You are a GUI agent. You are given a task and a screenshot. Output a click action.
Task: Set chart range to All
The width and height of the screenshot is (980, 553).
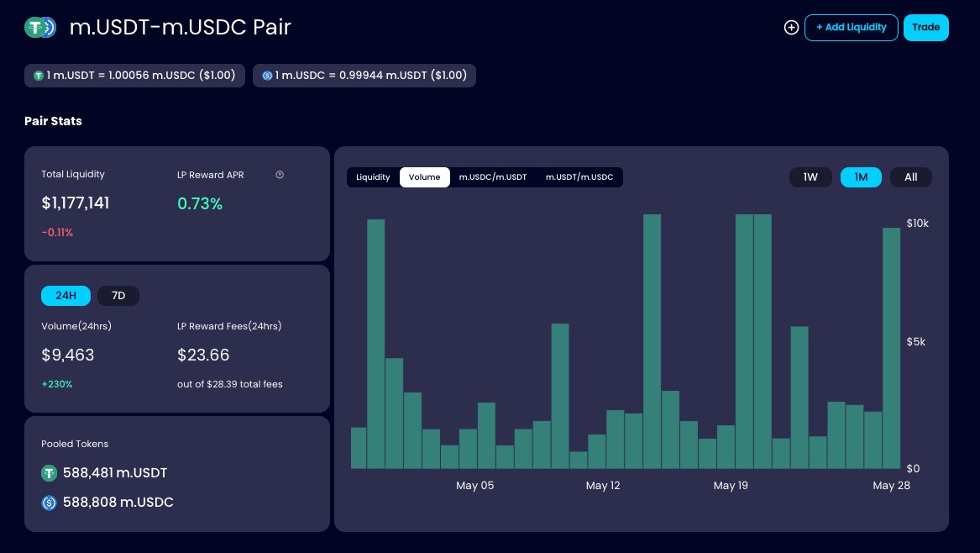(910, 177)
